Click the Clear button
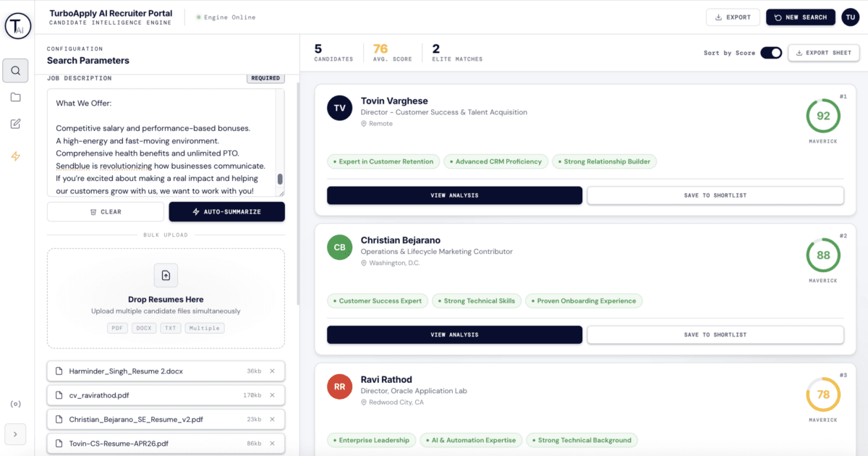The height and width of the screenshot is (456, 868). coord(106,212)
